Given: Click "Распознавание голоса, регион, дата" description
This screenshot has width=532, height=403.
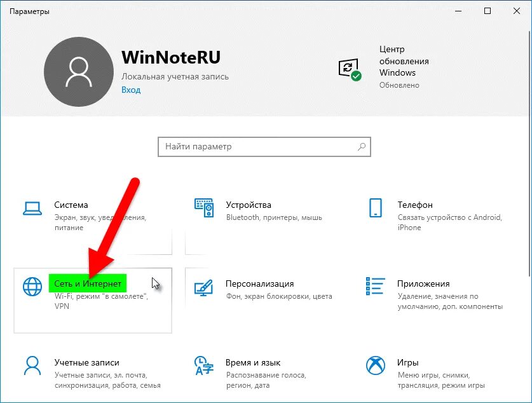Looking at the screenshot, I should tap(266, 380).
